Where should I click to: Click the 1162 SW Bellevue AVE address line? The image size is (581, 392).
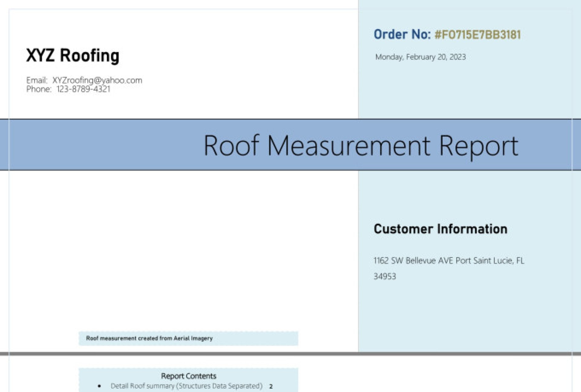click(x=449, y=260)
